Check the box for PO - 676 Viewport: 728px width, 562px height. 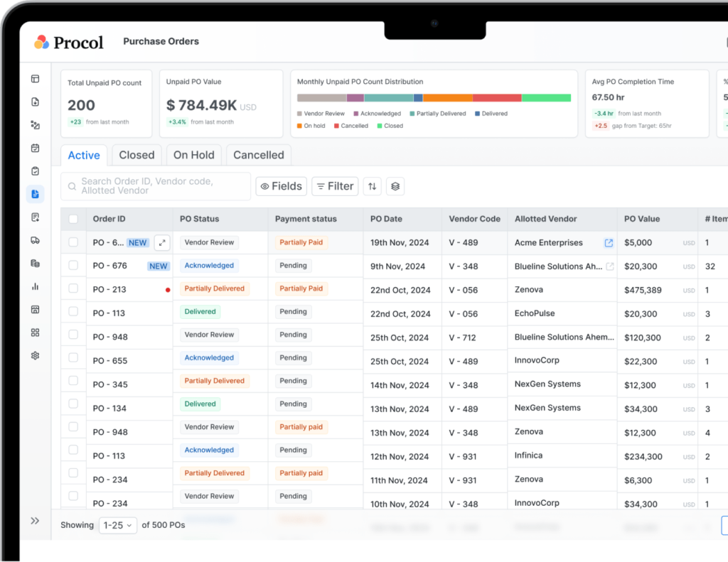coord(73,266)
